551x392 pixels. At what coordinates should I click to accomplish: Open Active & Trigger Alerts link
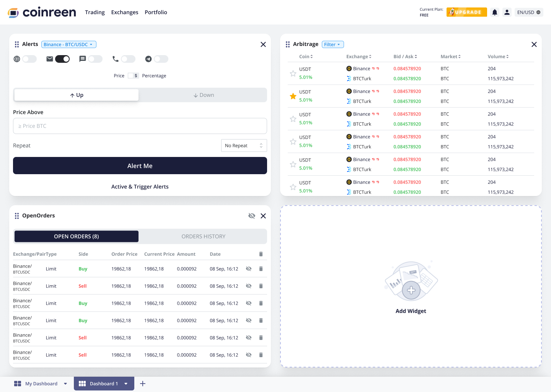140,187
